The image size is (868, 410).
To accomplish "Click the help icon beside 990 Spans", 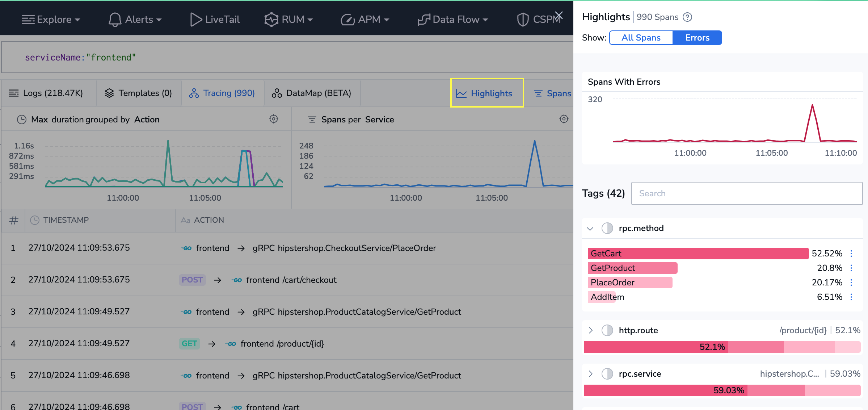I will click(x=687, y=17).
